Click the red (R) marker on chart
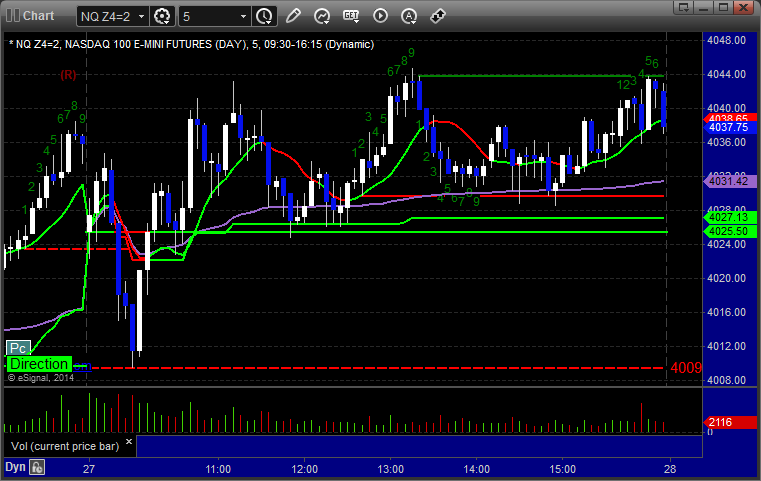Image resolution: width=761 pixels, height=481 pixels. click(68, 75)
